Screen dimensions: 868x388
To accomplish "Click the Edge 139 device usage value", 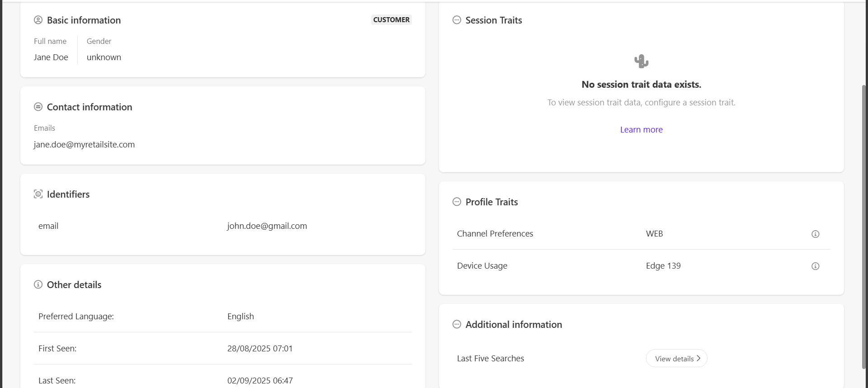I will point(663,266).
